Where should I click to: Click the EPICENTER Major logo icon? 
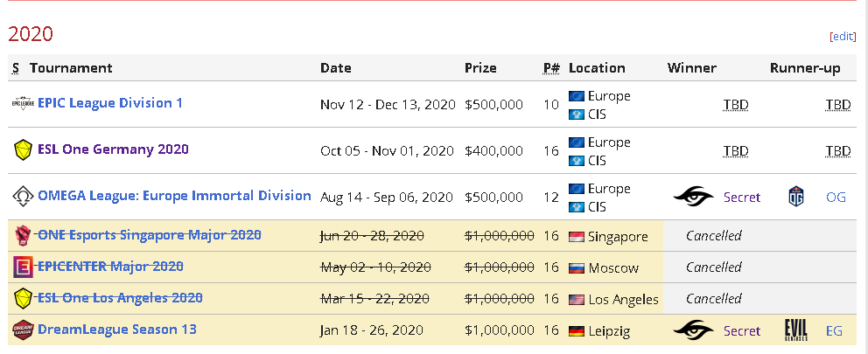tap(22, 267)
